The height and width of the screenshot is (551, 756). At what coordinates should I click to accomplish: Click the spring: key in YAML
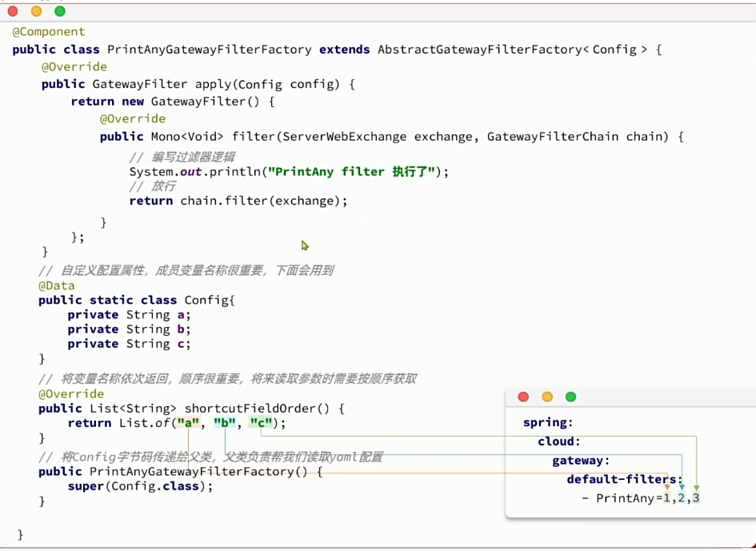[x=548, y=422]
